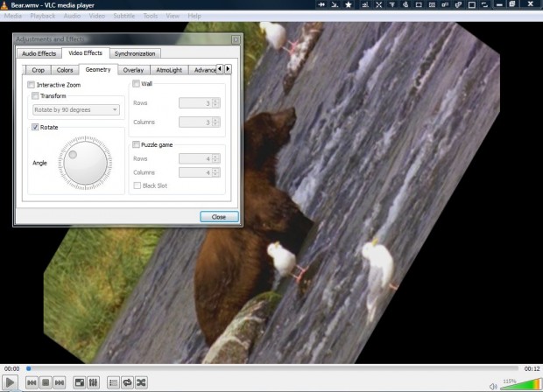Click Wall Rows spinner arrows
Image resolution: width=543 pixels, height=392 pixels.
coord(215,103)
